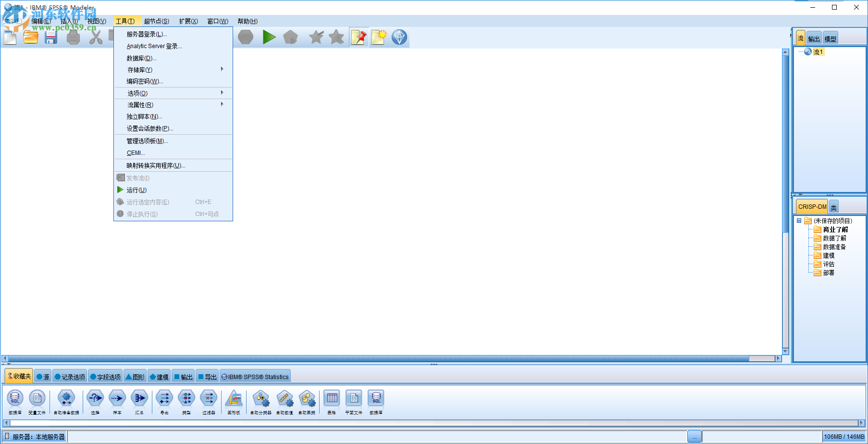The width and height of the screenshot is (868, 444).
Task: Choose 服务器登录(L) from the Tools menu
Action: [145, 34]
